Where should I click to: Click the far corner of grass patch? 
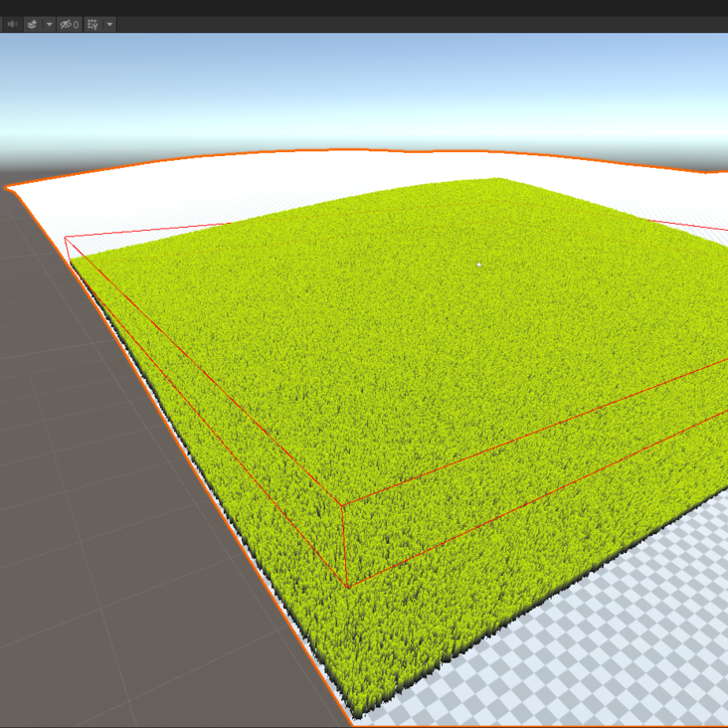click(497, 179)
